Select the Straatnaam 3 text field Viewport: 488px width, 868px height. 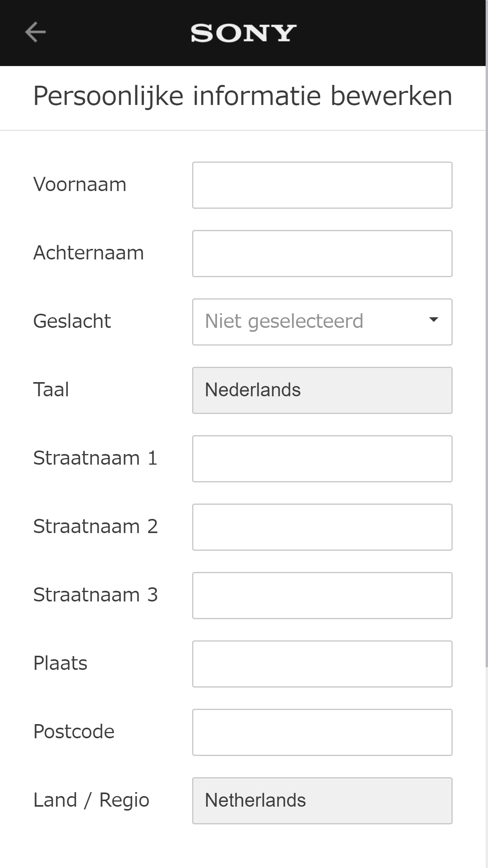pyautogui.click(x=322, y=595)
